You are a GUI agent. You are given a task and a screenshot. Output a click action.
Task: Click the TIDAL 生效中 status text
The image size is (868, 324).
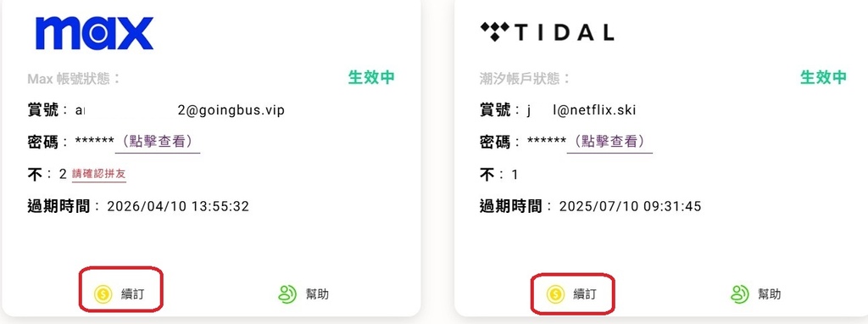coord(823,77)
